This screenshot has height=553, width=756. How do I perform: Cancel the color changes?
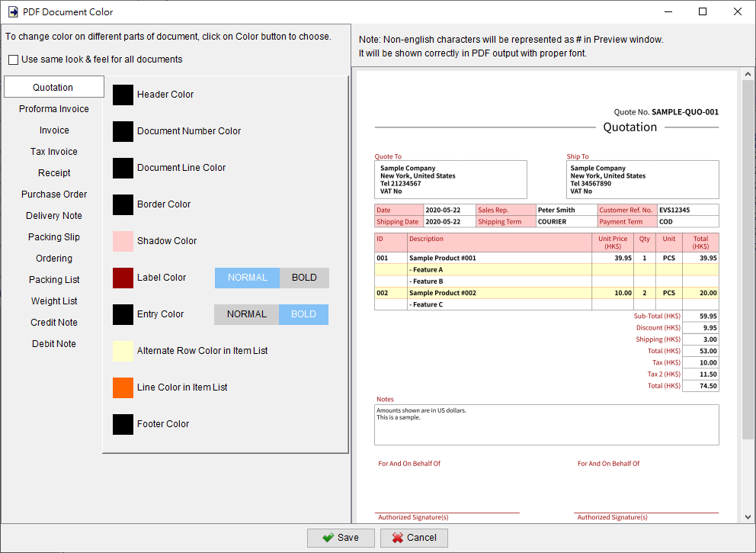pos(414,538)
